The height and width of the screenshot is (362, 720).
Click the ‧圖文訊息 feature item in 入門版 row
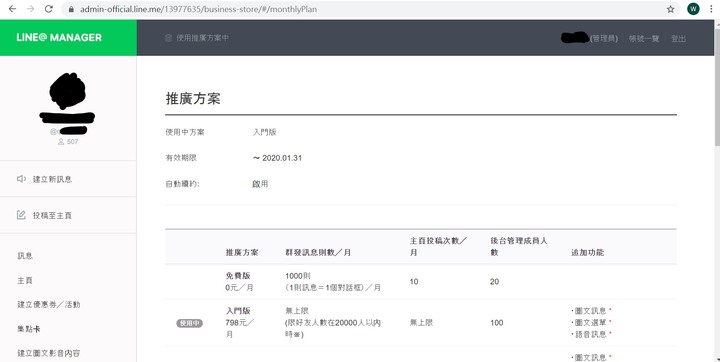(591, 311)
